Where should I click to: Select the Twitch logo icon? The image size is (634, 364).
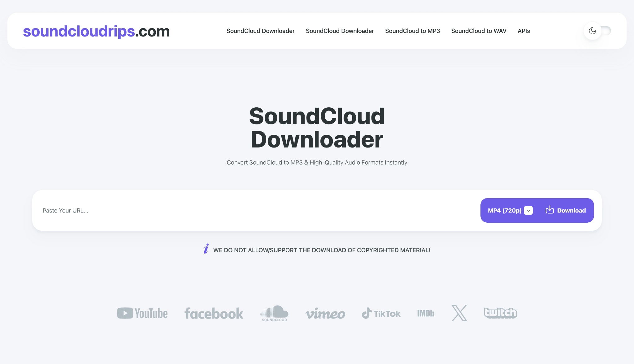[x=501, y=313]
